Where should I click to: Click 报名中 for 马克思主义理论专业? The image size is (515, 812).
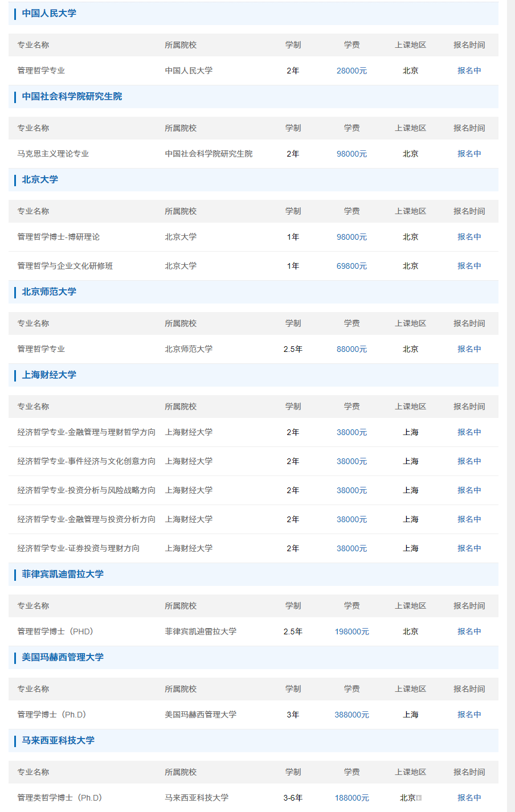point(469,154)
